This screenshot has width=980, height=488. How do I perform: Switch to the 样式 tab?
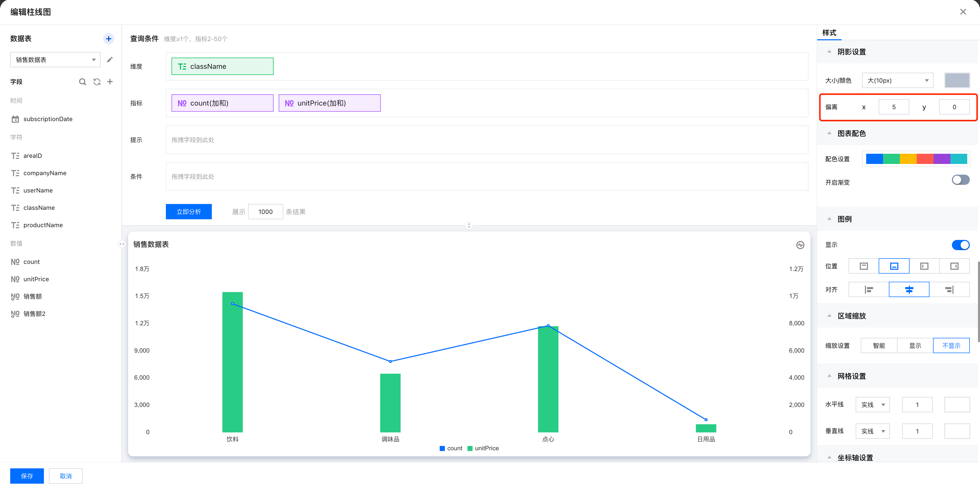(x=829, y=33)
